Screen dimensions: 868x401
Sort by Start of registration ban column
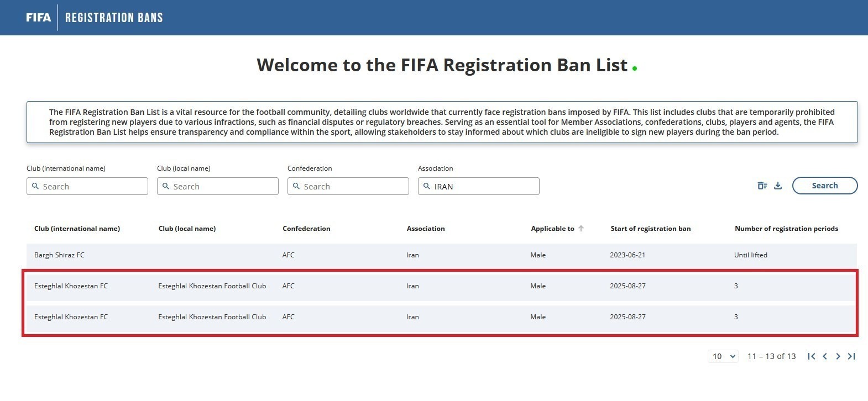click(650, 229)
